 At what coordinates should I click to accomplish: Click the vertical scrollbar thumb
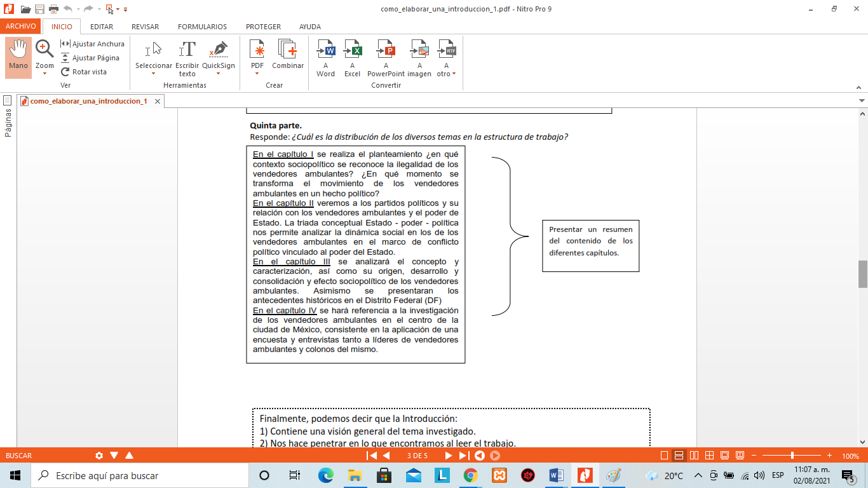coord(863,274)
